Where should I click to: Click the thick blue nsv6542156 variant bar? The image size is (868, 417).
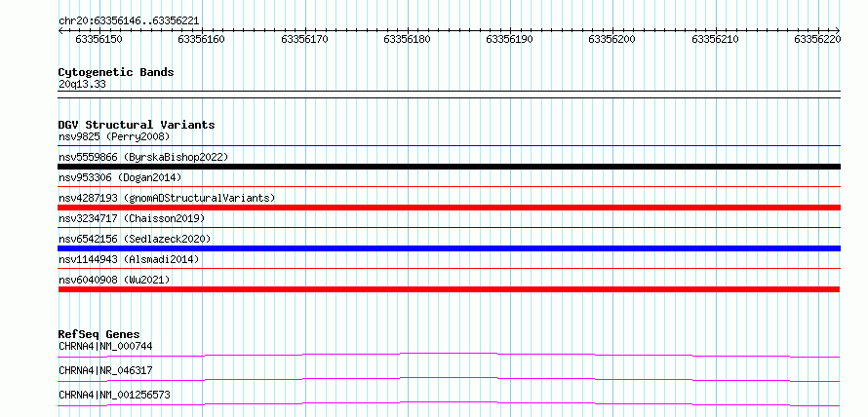pos(449,248)
